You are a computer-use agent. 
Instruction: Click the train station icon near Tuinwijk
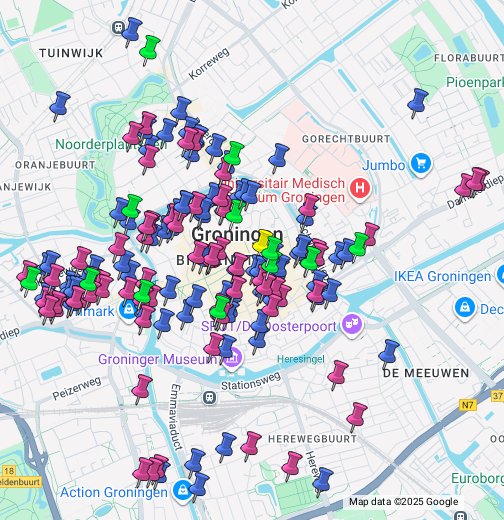click(x=118, y=27)
